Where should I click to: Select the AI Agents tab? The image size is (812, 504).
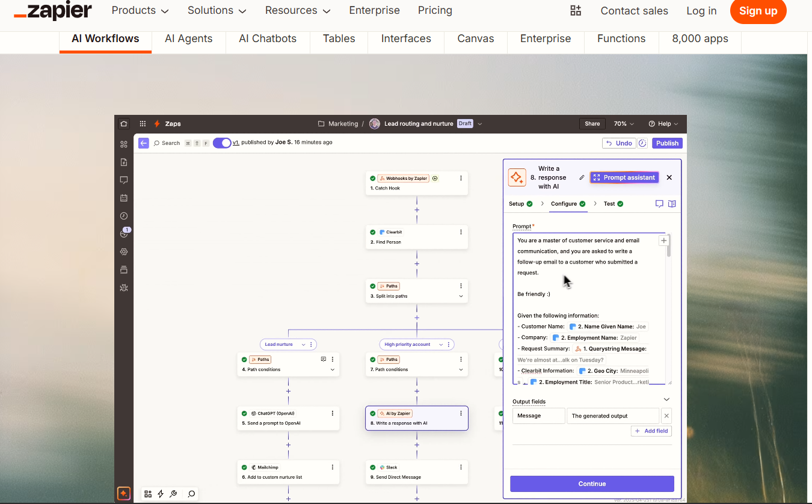189,38
